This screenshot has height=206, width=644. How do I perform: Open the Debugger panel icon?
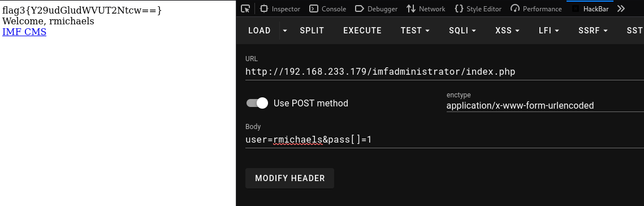360,8
